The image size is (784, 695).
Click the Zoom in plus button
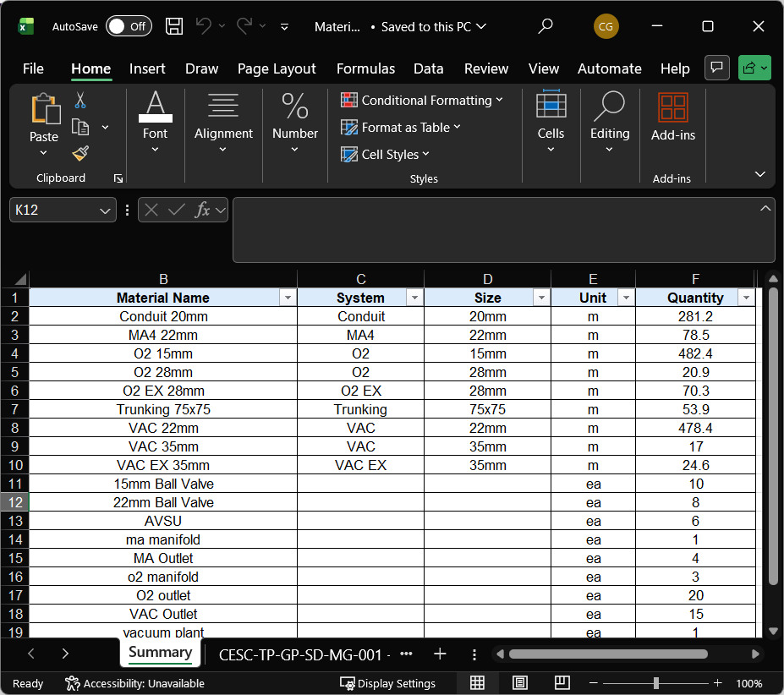[717, 683]
